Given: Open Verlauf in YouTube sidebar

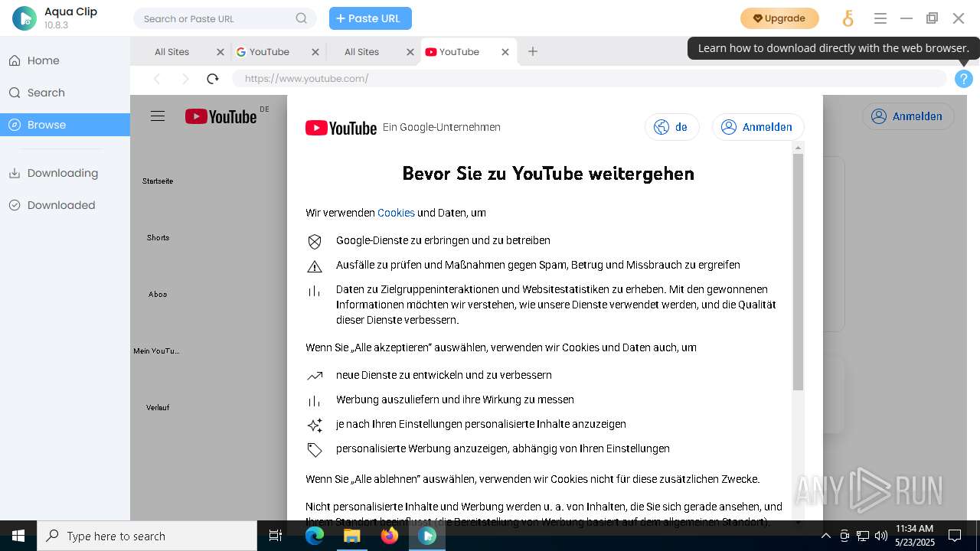Looking at the screenshot, I should (x=158, y=408).
